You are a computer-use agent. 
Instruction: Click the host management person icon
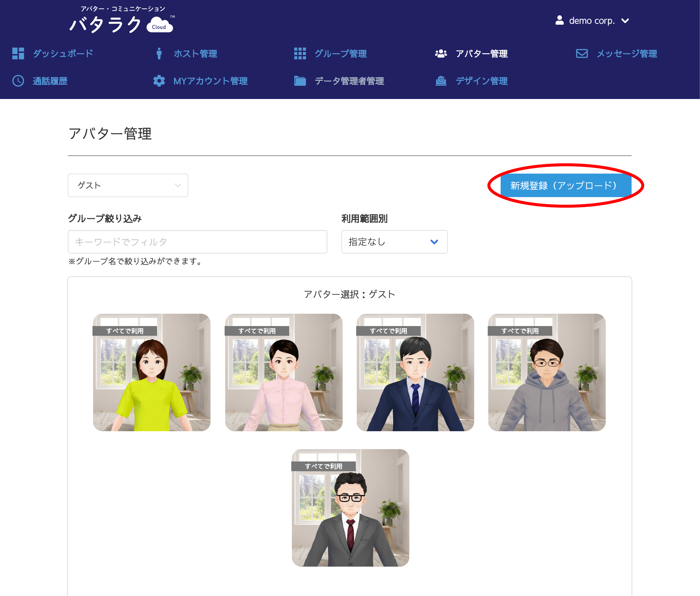pos(159,53)
